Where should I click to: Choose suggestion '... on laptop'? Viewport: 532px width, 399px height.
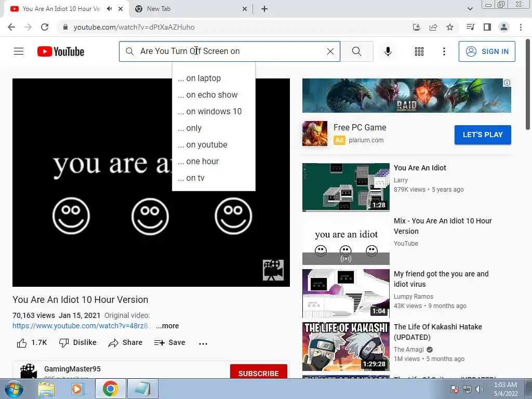(214, 78)
